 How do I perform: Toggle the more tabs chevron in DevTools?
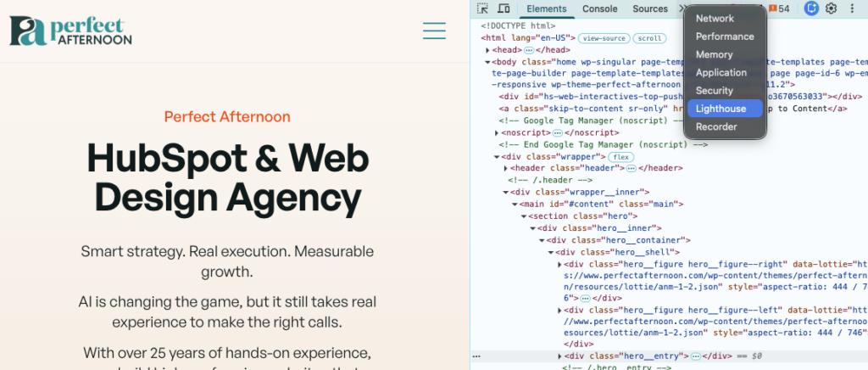click(x=682, y=8)
